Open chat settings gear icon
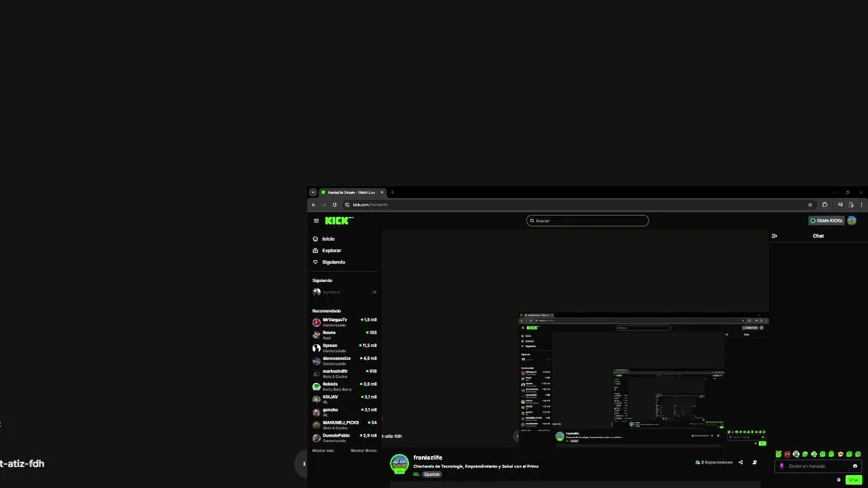The image size is (868, 488). 839,480
